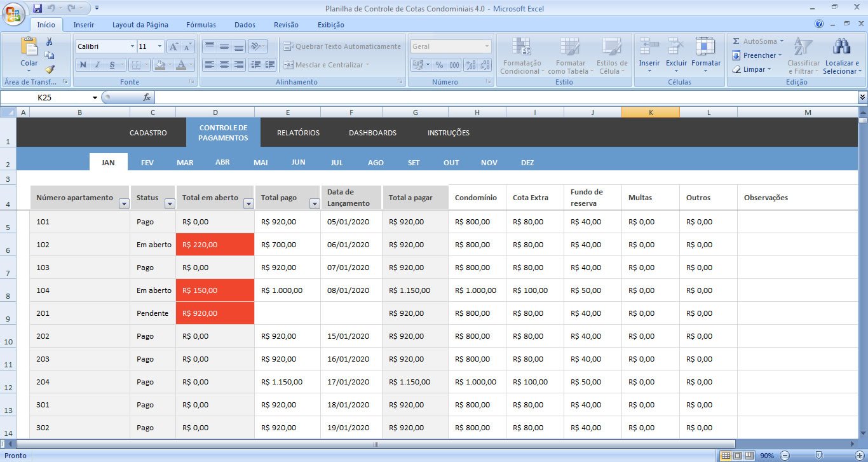
Task: Select the Format Painter brush icon
Action: (x=50, y=69)
